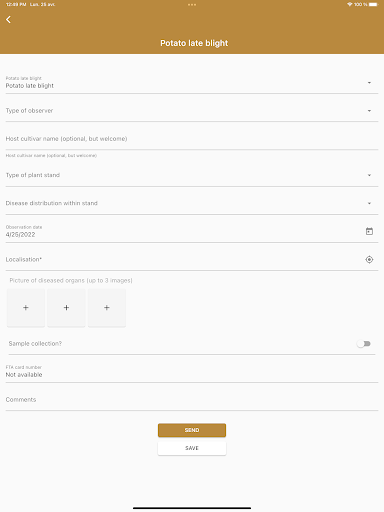Edit the FTA card number field

coord(192,372)
